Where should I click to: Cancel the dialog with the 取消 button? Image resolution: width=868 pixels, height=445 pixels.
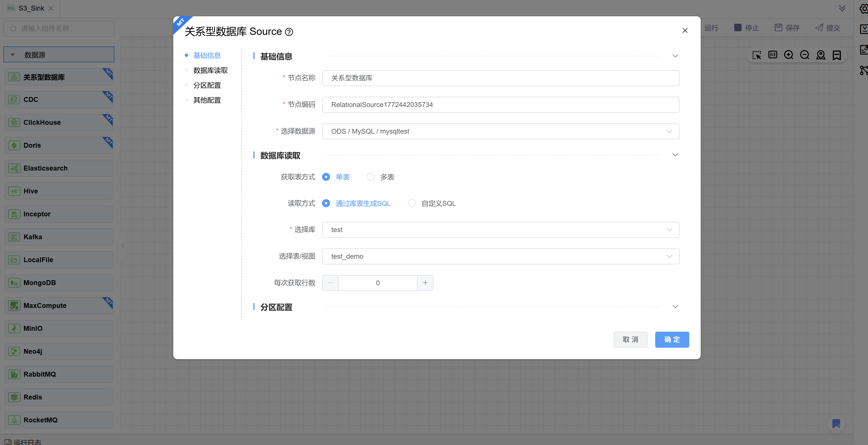(630, 339)
